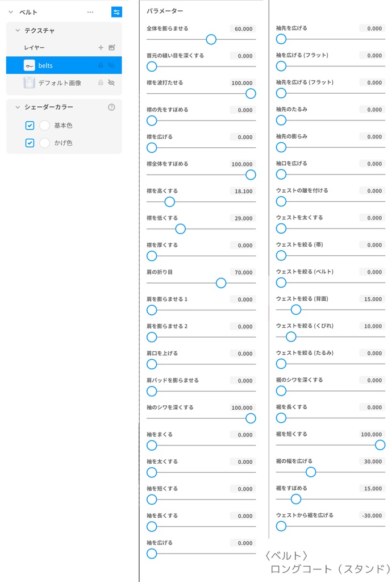Uncheck the かげ色 checkbox

(30, 143)
